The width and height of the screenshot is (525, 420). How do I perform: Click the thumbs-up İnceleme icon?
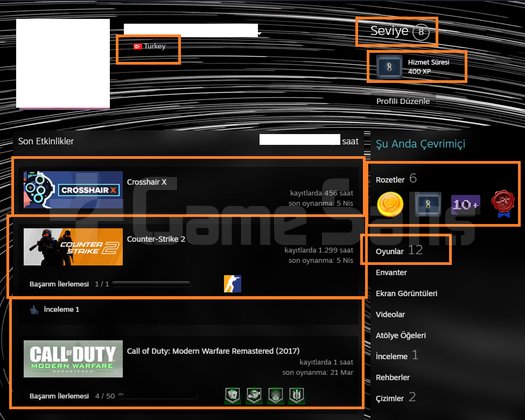[34, 310]
